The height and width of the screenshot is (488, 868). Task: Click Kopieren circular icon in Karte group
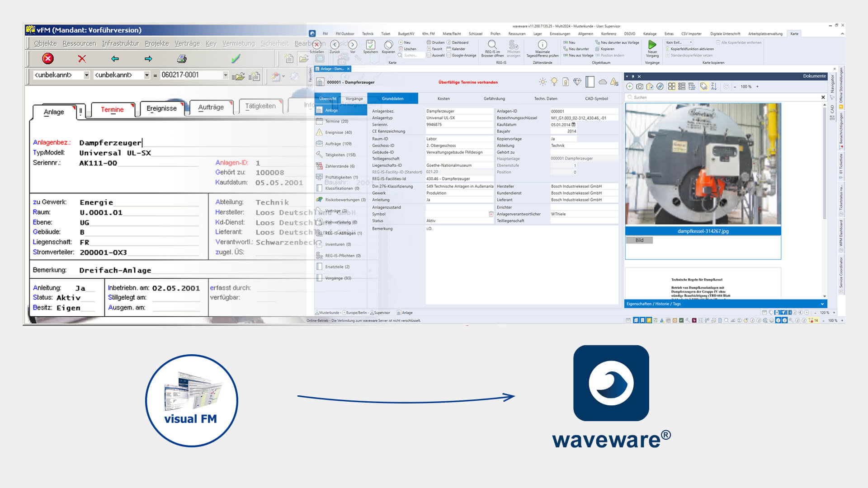click(x=388, y=45)
